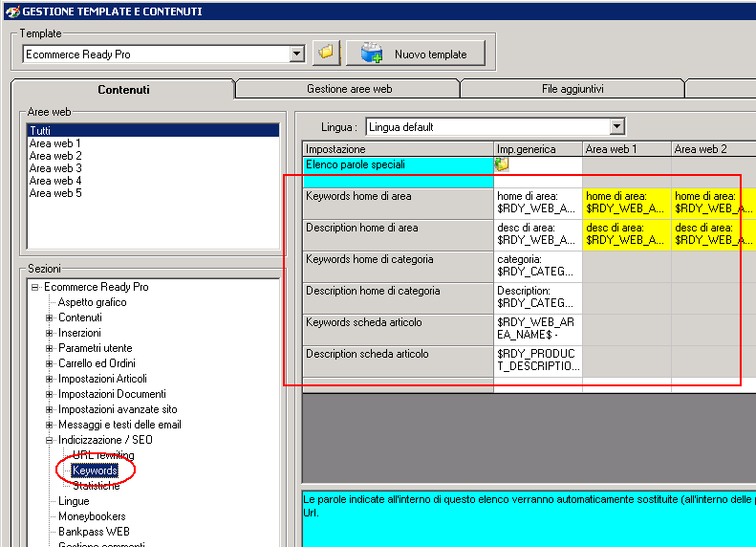The width and height of the screenshot is (756, 547).
Task: Select Description scheda articolo row label
Action: (399, 361)
